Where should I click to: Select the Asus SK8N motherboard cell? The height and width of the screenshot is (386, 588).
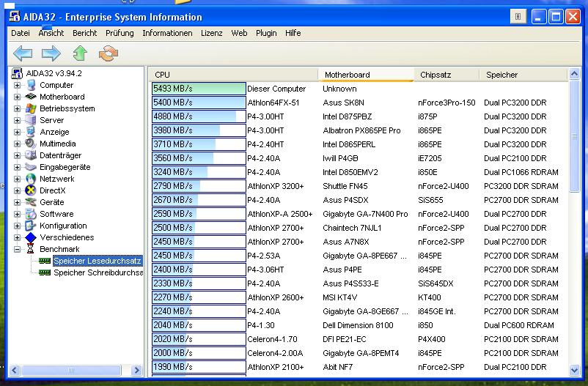(x=344, y=103)
